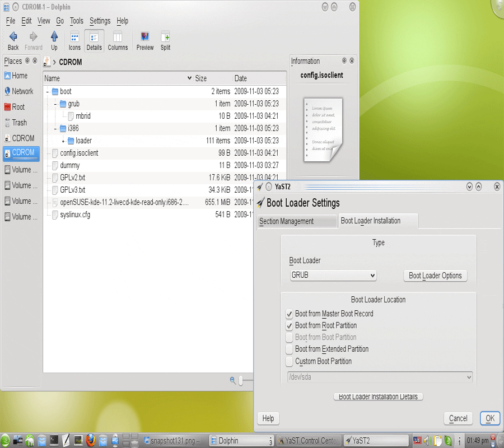Enable Boot from Extended Partition

coord(290,349)
